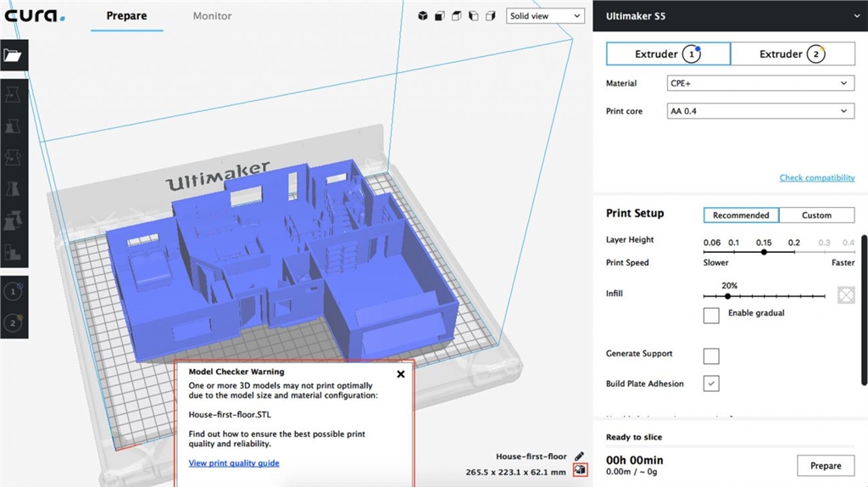868x487 pixels.
Task: Switch to the Monitor tab
Action: coord(212,16)
